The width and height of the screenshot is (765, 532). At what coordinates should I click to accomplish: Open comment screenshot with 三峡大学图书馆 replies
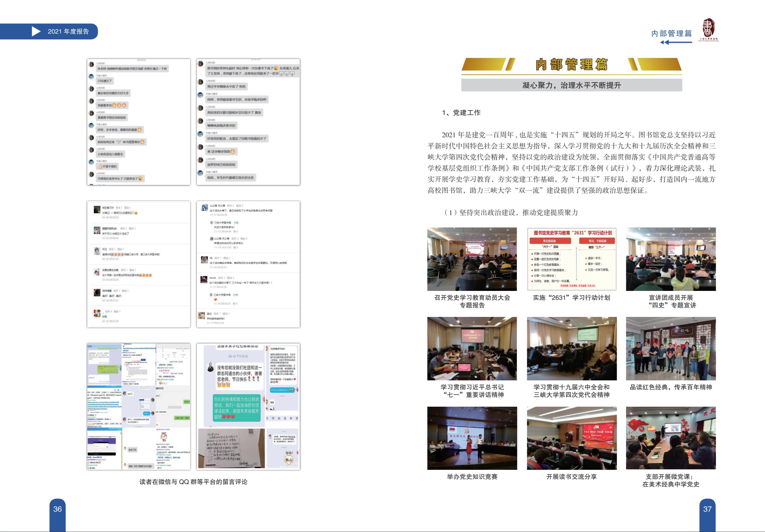248,264
